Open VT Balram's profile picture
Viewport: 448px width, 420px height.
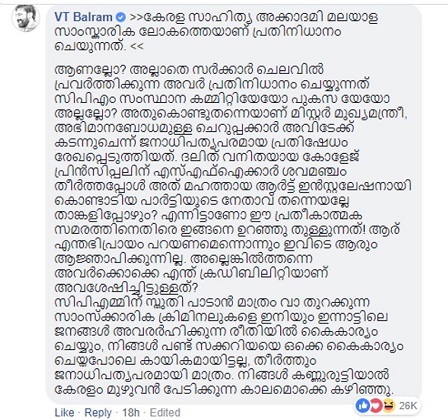(26, 18)
